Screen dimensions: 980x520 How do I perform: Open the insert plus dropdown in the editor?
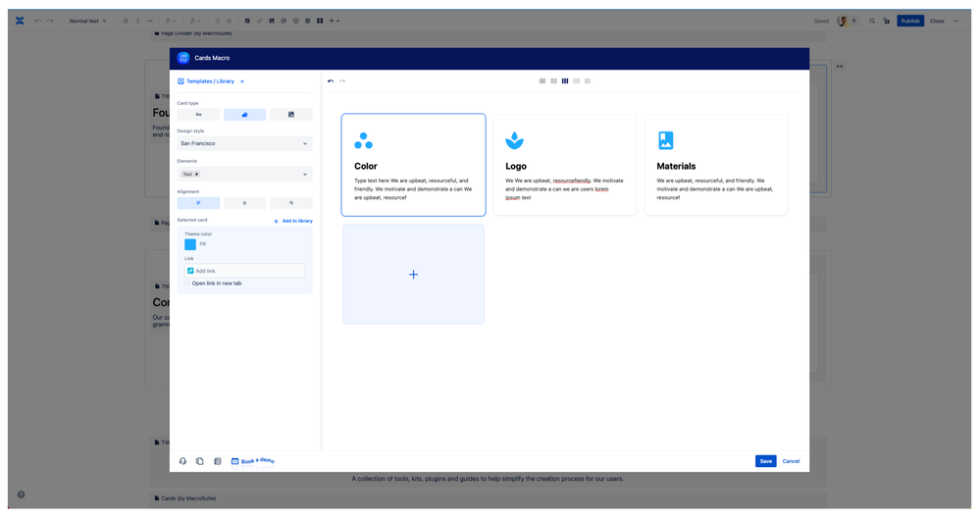335,21
